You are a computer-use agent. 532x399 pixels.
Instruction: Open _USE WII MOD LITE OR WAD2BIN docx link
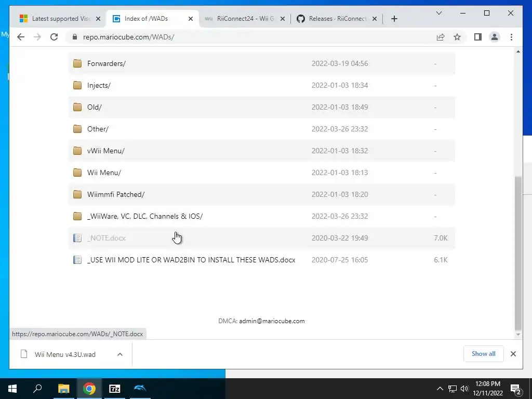pos(191,260)
